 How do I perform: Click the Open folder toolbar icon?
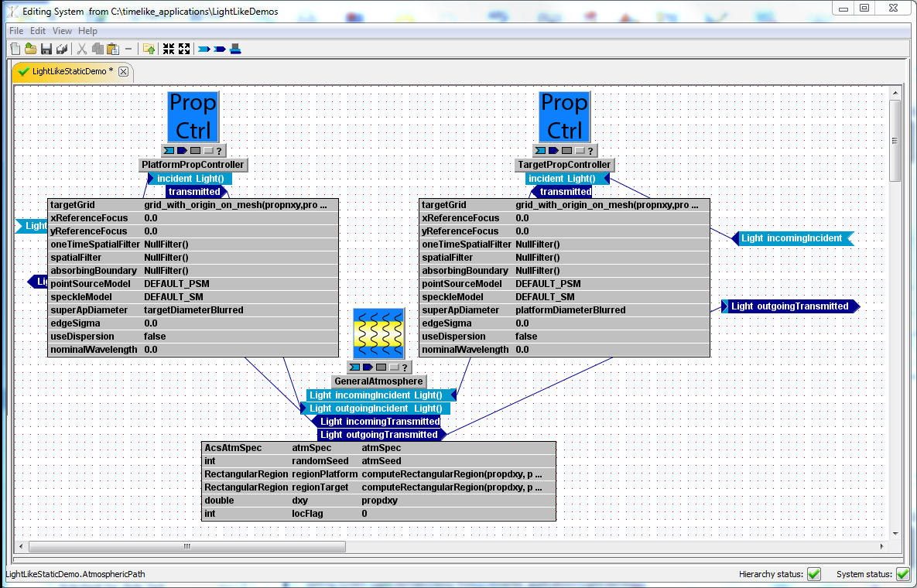[31, 49]
